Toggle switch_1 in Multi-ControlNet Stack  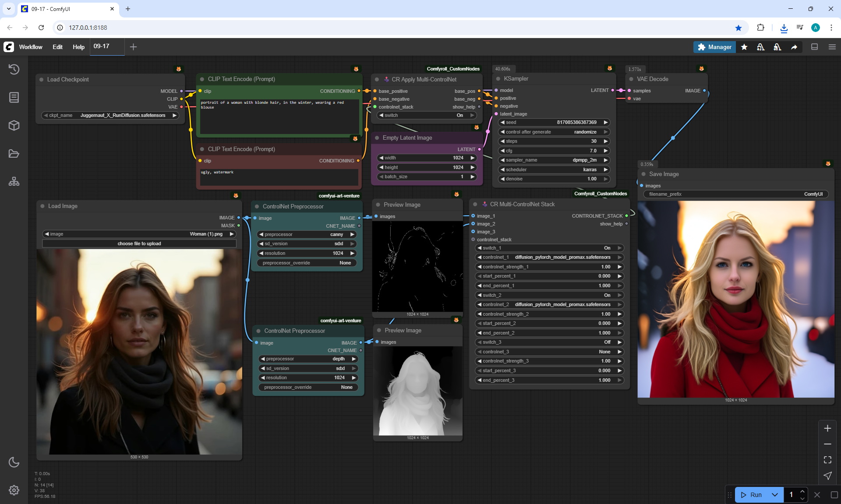click(x=549, y=248)
